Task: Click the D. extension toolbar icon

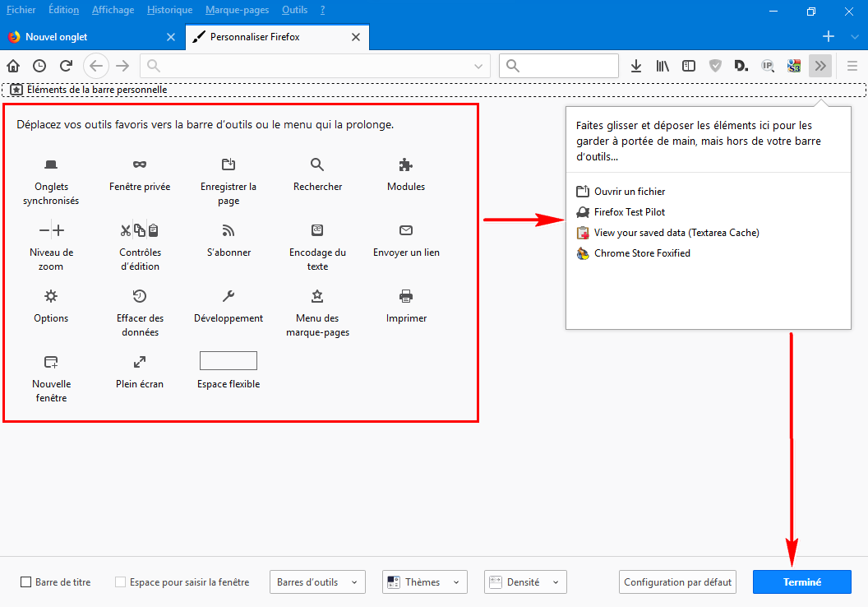Action: tap(741, 66)
